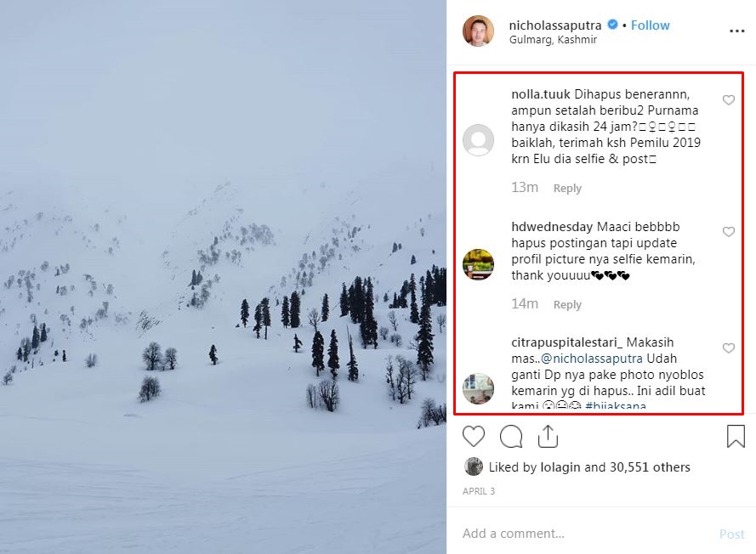The width and height of the screenshot is (756, 554).
Task: Click the hdwednesday profile avatar
Action: point(478,264)
